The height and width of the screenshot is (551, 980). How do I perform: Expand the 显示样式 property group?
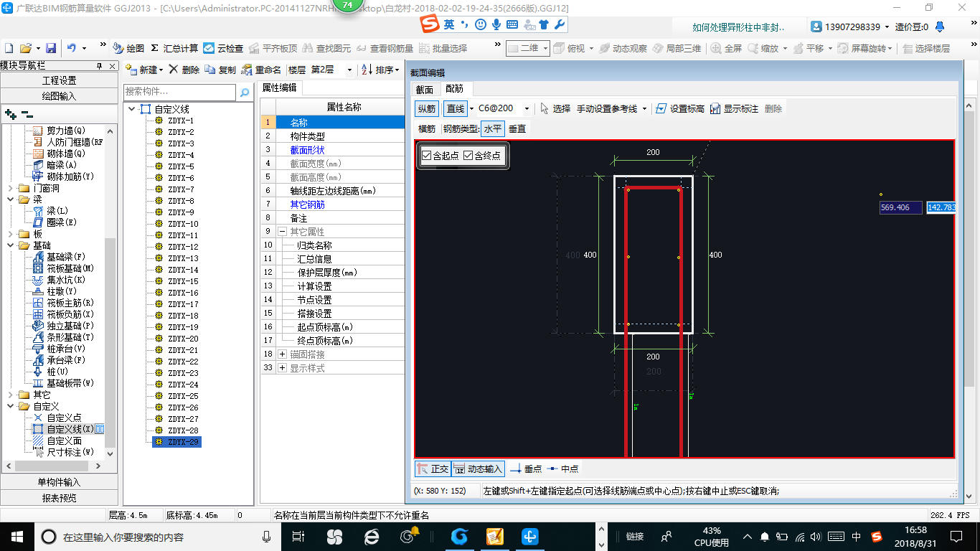(x=282, y=368)
